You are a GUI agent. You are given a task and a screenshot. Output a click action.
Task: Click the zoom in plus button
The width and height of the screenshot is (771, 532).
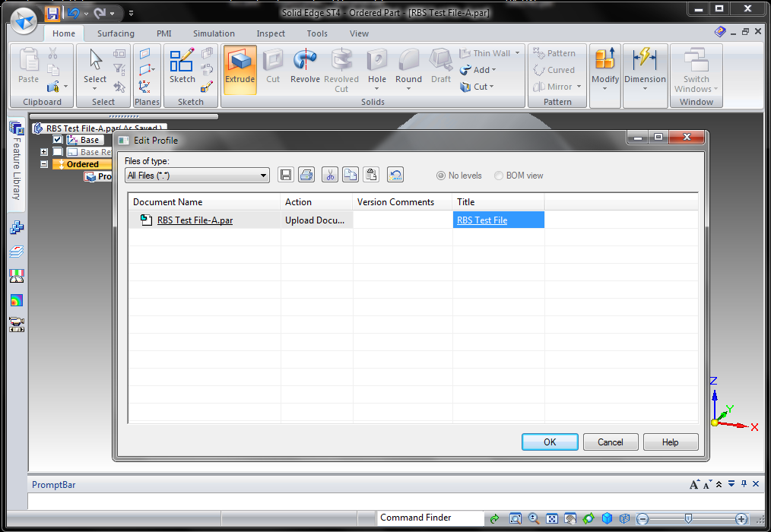[x=741, y=518]
